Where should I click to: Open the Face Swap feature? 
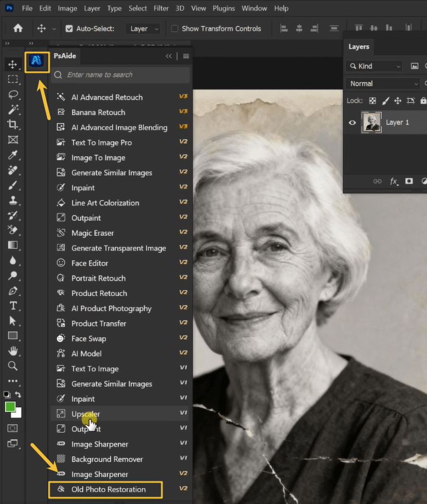(x=120, y=339)
